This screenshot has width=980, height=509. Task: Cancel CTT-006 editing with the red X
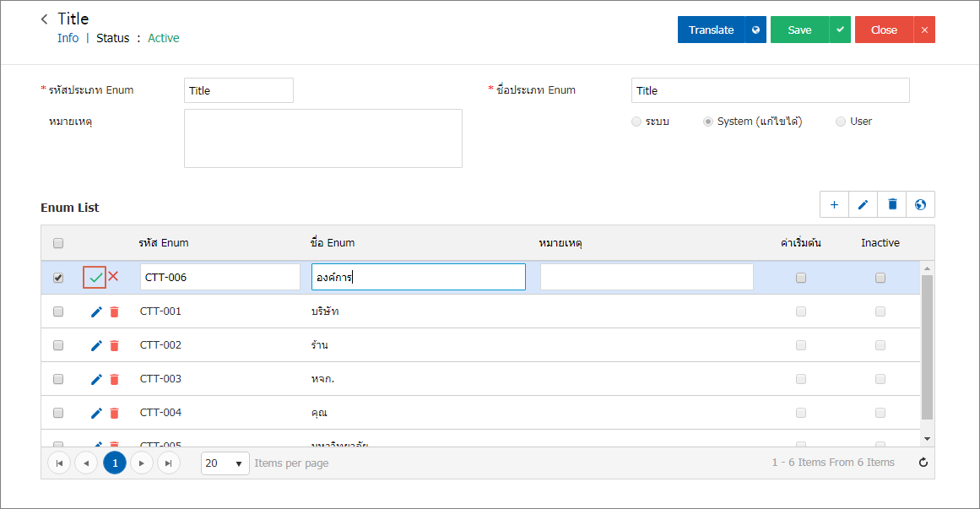click(113, 276)
